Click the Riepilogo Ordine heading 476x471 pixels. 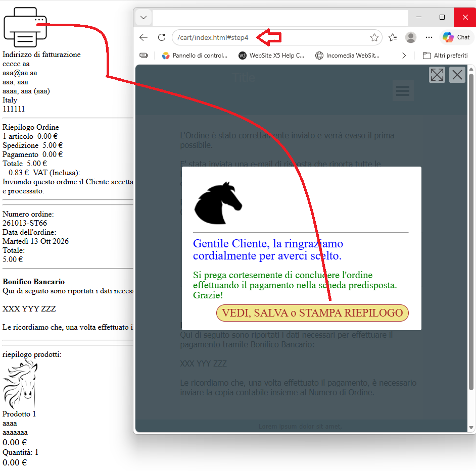pyautogui.click(x=31, y=127)
